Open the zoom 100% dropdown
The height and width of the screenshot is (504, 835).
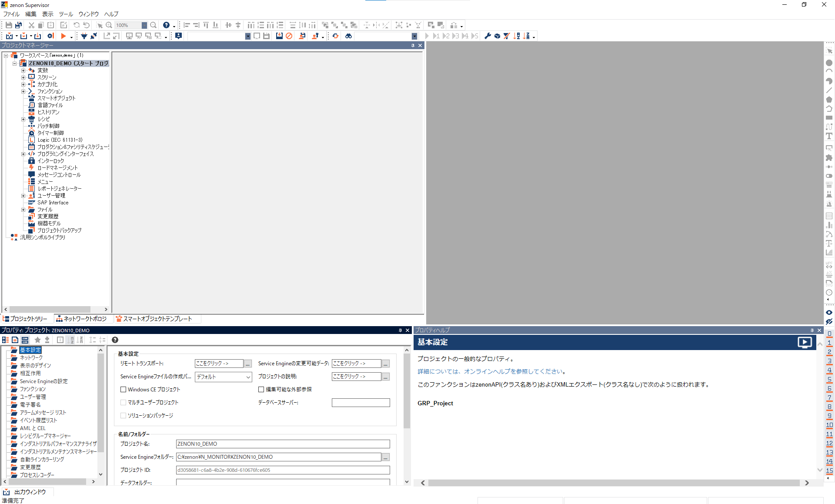[144, 25]
